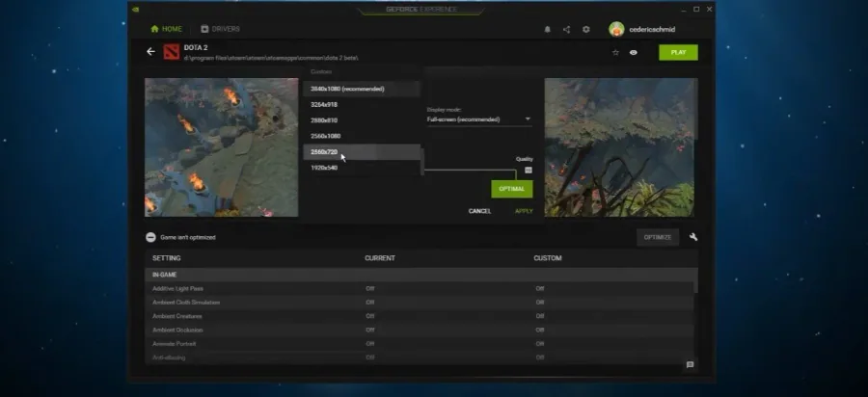The width and height of the screenshot is (868, 397).
Task: Click the 'Additive Light Pass' row
Action: (420, 289)
